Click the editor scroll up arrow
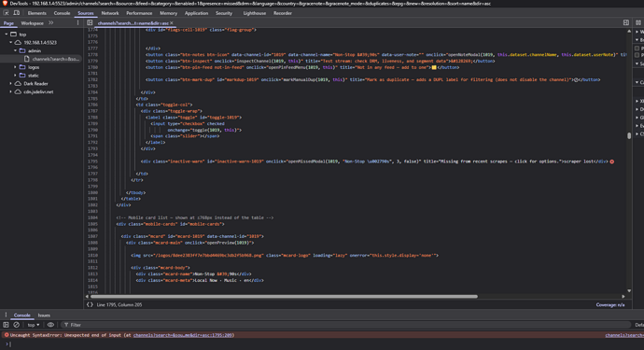 coord(629,31)
